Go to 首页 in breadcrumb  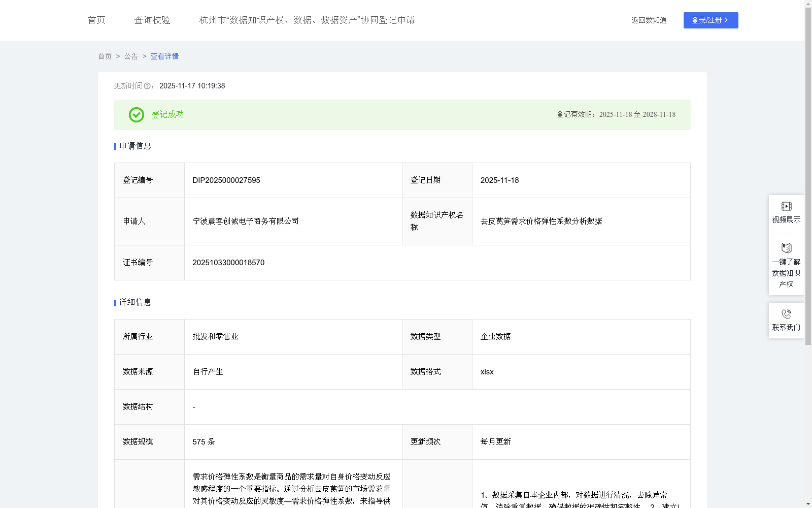[x=105, y=56]
